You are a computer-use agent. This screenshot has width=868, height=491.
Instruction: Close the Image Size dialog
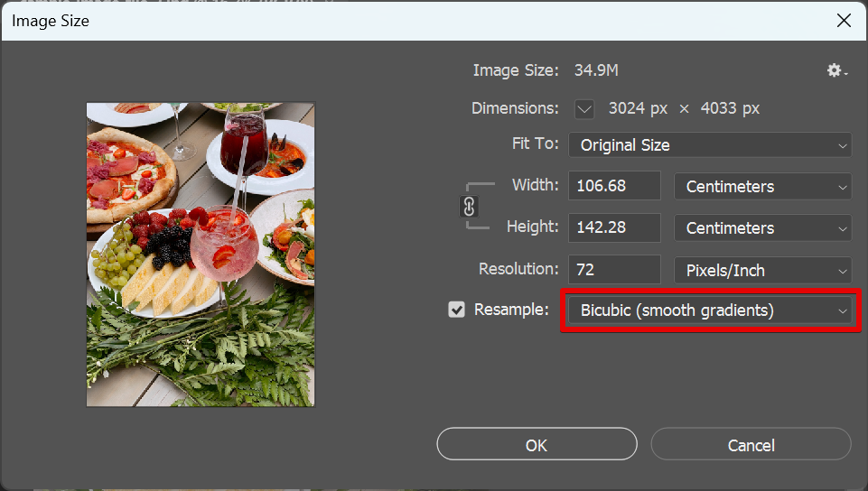[x=844, y=20]
